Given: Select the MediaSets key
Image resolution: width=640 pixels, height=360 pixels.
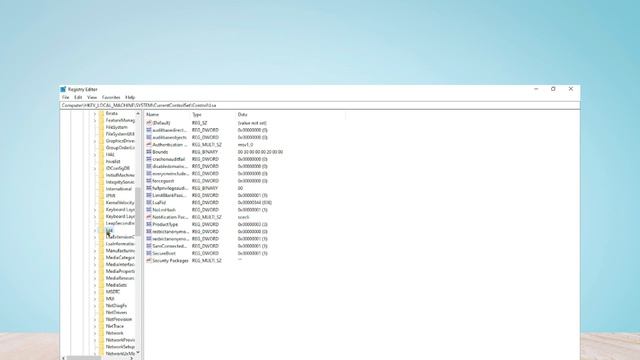Looking at the screenshot, I should (116, 285).
